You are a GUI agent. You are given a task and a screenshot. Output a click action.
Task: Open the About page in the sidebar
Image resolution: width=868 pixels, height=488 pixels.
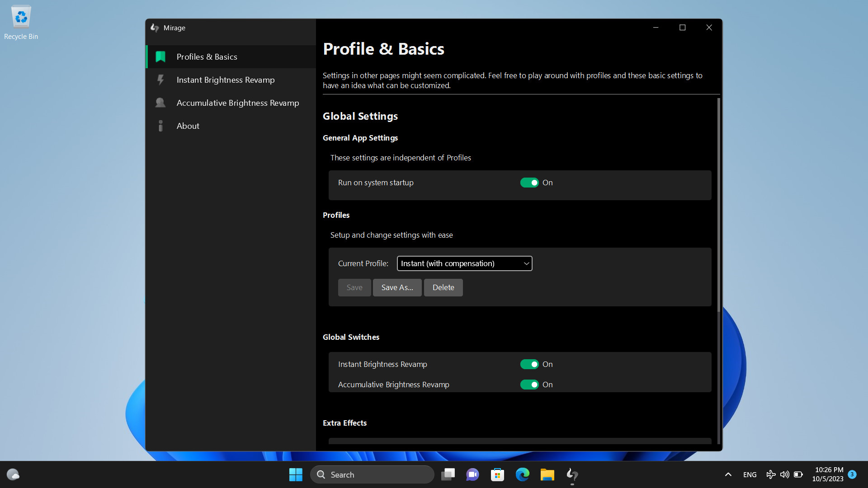click(188, 126)
